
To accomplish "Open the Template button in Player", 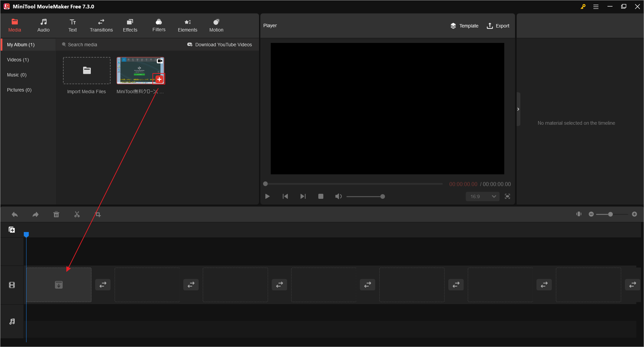I will [x=464, y=26].
